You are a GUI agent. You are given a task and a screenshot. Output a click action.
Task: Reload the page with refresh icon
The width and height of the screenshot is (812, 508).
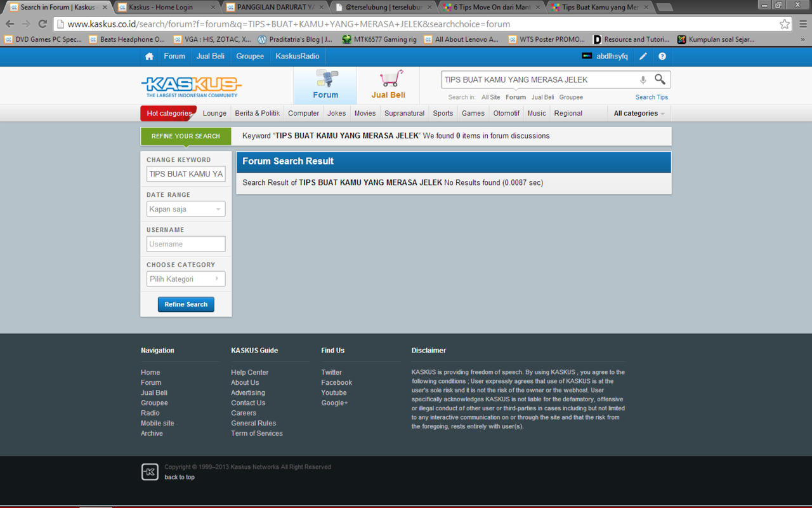click(43, 24)
